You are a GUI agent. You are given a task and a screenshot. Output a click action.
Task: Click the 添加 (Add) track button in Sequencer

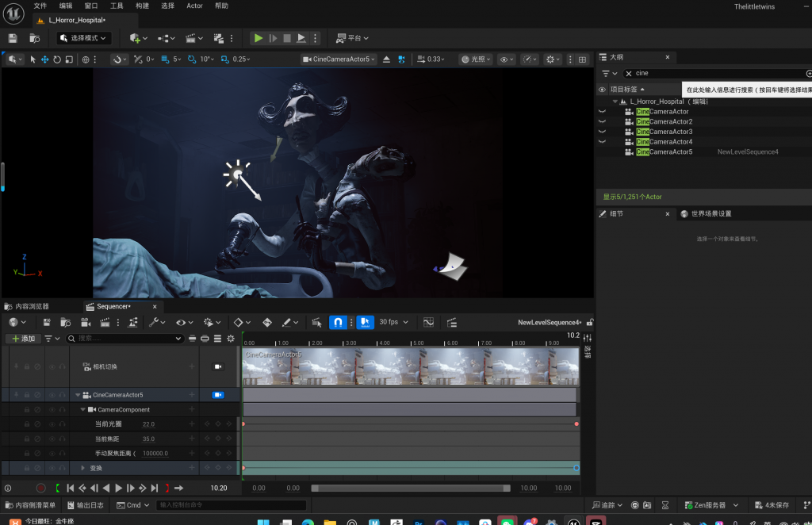[23, 339]
